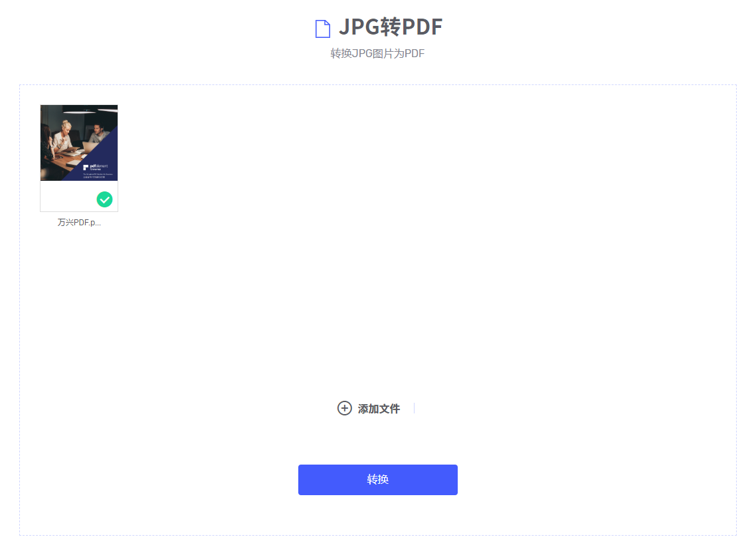This screenshot has width=756, height=549.
Task: Click the 转换JPG图片为PDF subtitle link
Action: pos(377,53)
